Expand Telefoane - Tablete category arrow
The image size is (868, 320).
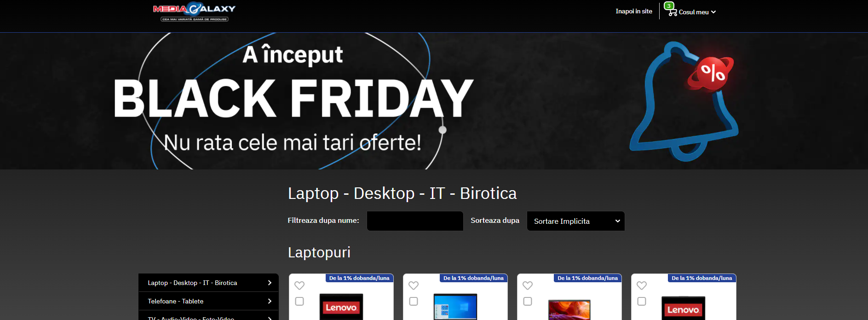coord(270,301)
